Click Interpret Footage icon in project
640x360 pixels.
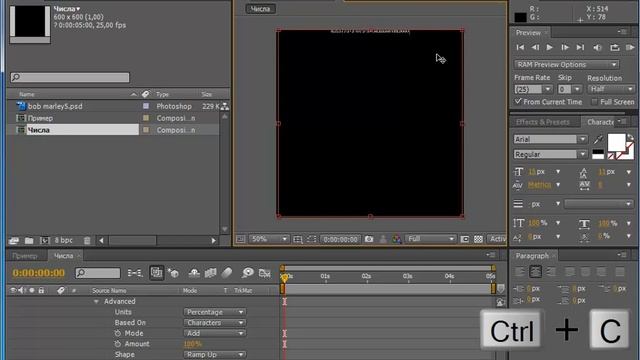[x=13, y=240]
